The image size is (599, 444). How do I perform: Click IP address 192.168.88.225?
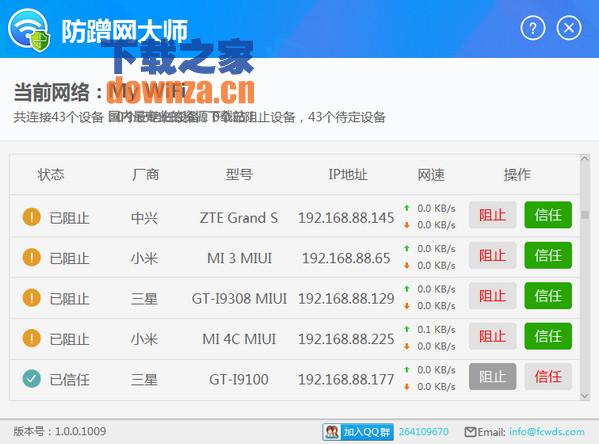click(346, 339)
